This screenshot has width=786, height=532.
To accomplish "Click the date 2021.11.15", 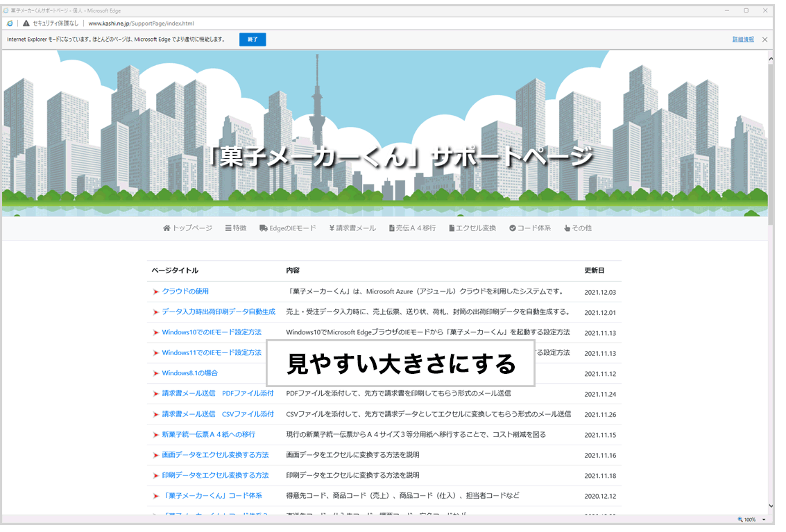I will pos(600,435).
